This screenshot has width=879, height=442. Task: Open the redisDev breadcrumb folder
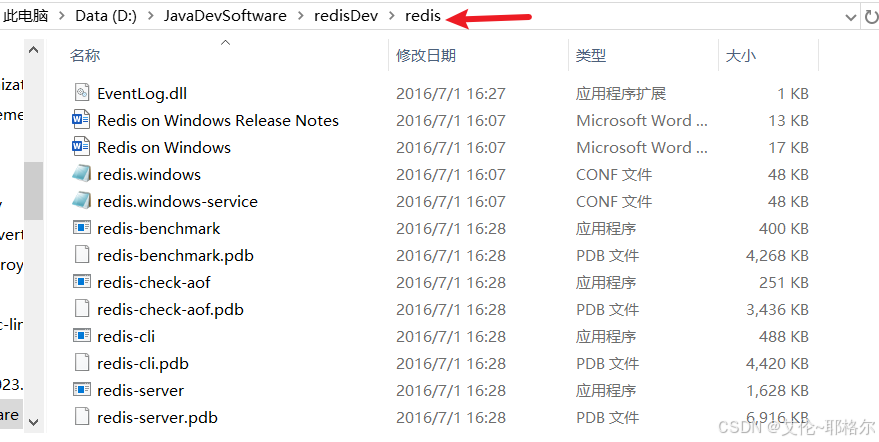(346, 16)
